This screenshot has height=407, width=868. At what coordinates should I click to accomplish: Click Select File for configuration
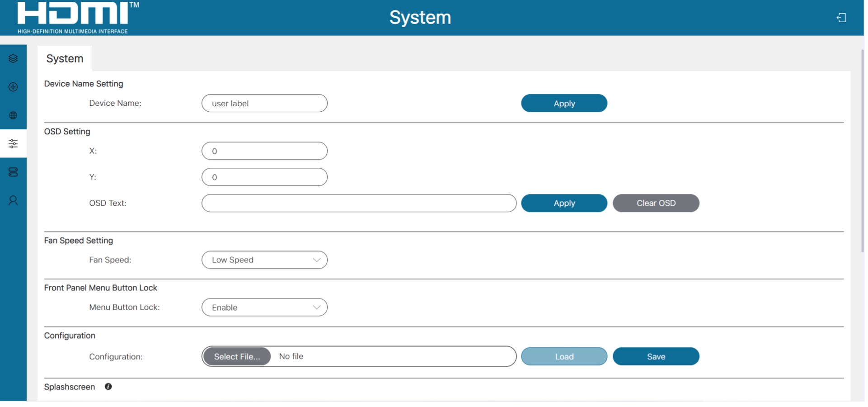click(237, 357)
